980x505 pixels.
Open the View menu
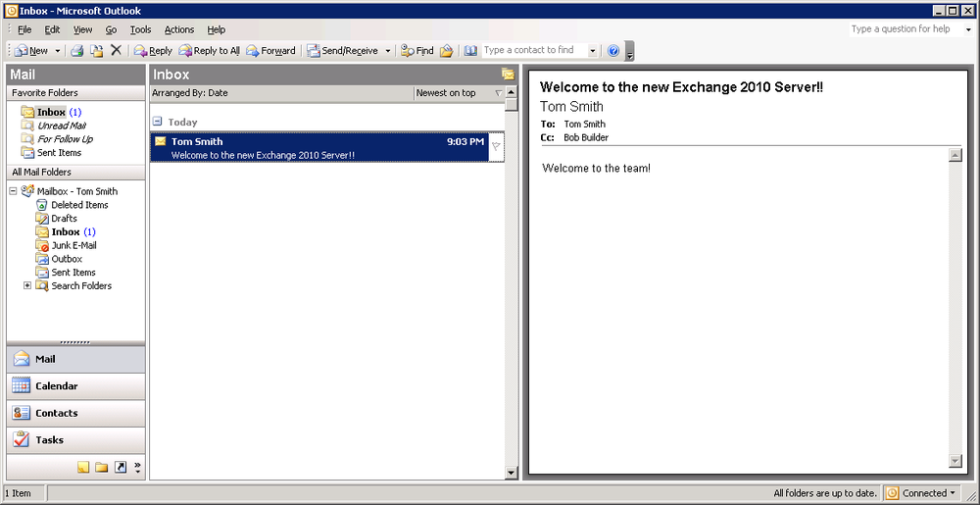coord(82,29)
